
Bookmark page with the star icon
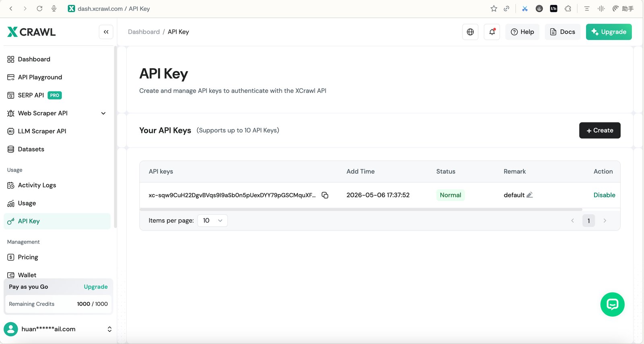(x=494, y=8)
